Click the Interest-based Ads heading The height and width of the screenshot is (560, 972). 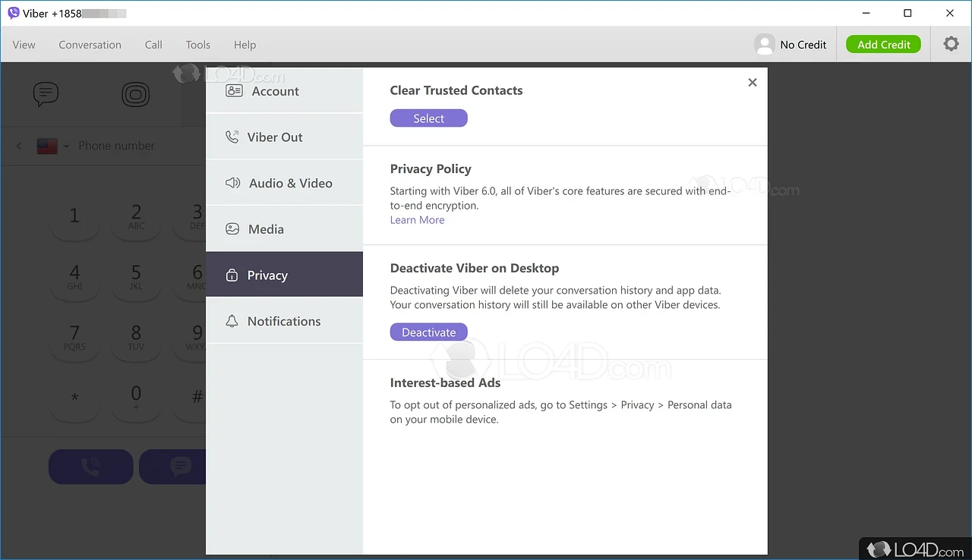445,382
